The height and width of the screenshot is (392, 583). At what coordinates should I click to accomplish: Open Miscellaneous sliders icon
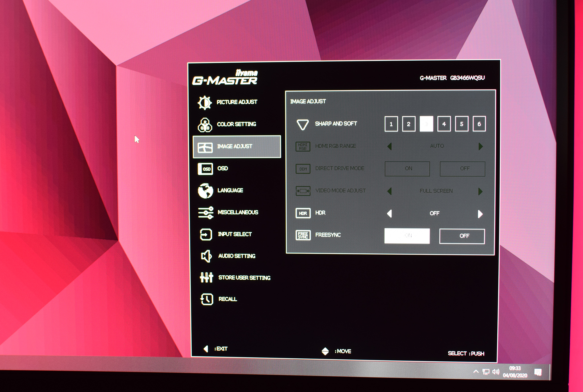pyautogui.click(x=206, y=213)
